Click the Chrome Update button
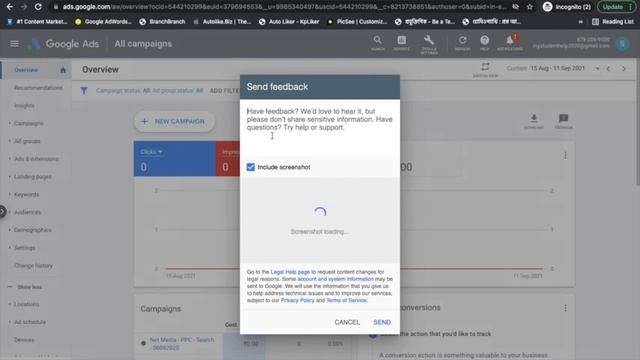 coord(616,7)
